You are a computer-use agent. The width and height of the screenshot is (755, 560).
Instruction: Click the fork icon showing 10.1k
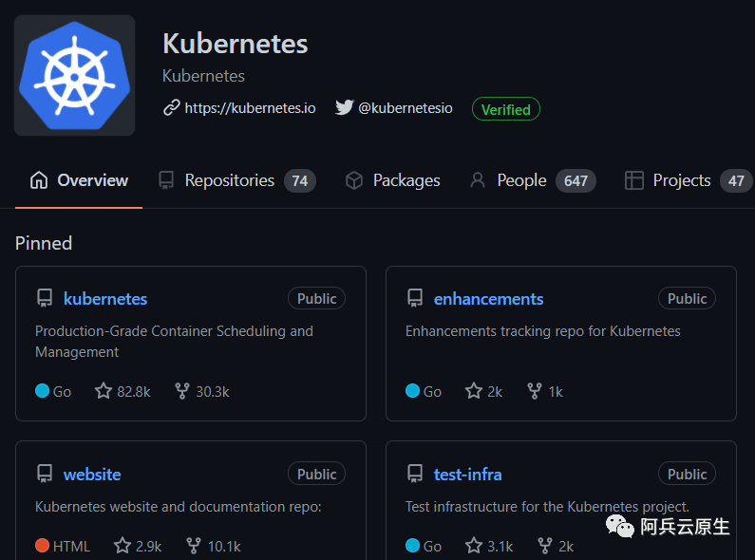click(194, 546)
